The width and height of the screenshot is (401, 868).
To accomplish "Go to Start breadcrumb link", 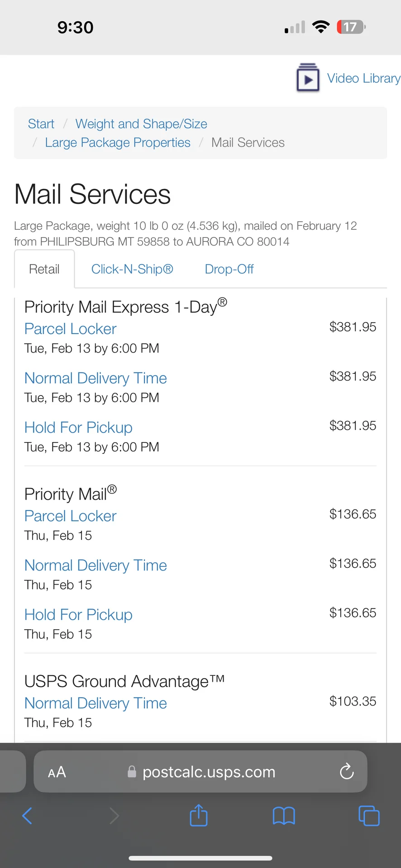I will 41,124.
